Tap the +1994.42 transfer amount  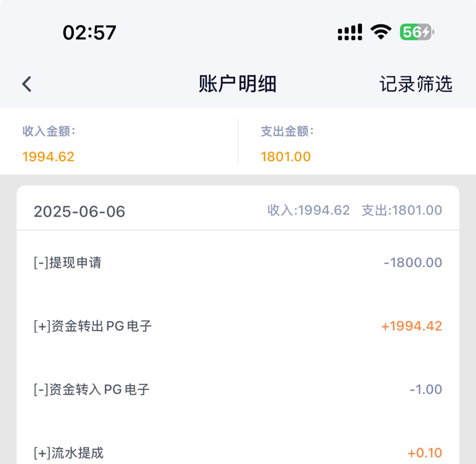click(x=411, y=326)
